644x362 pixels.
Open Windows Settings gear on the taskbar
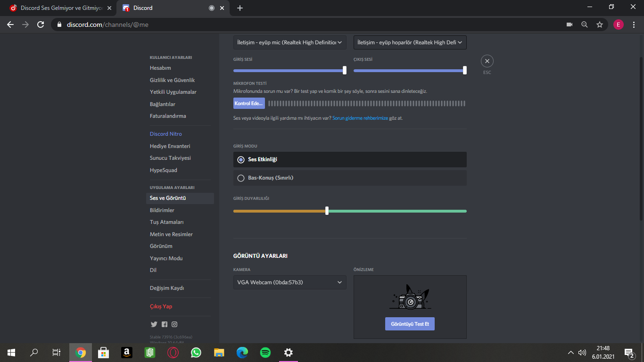coord(289,353)
